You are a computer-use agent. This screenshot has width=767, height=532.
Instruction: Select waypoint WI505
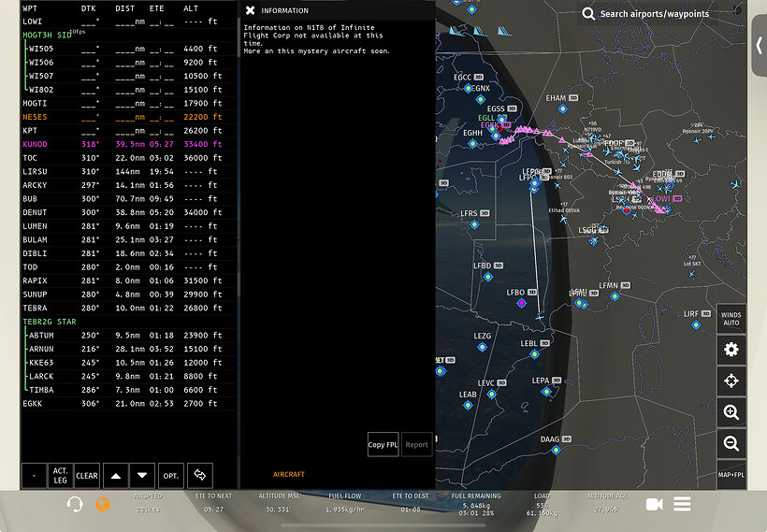130,49
